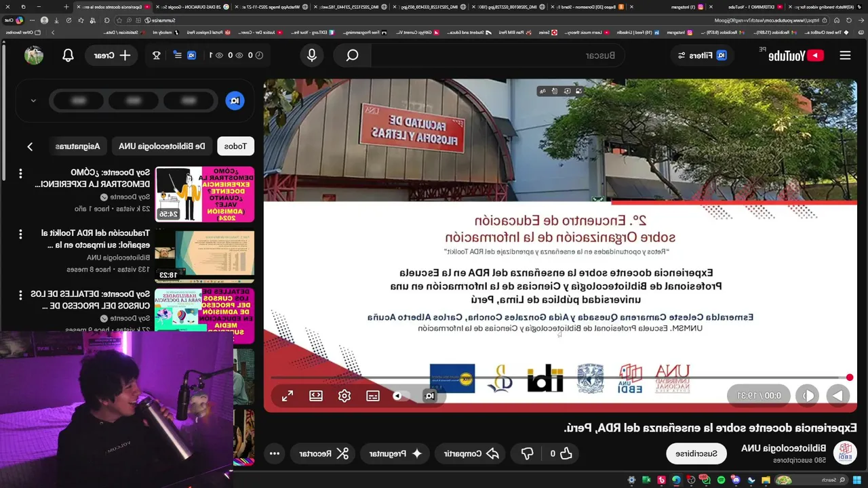Play the video with the play button

(838, 396)
